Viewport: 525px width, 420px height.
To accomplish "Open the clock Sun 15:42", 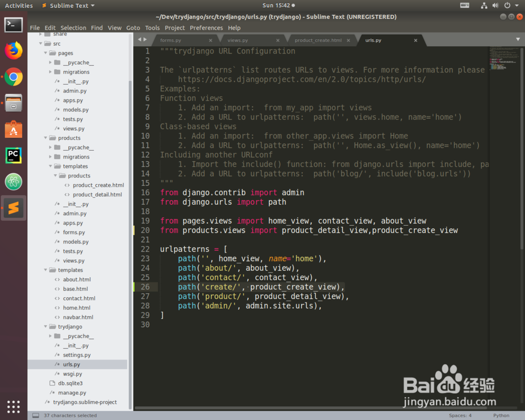I will pos(279,5).
